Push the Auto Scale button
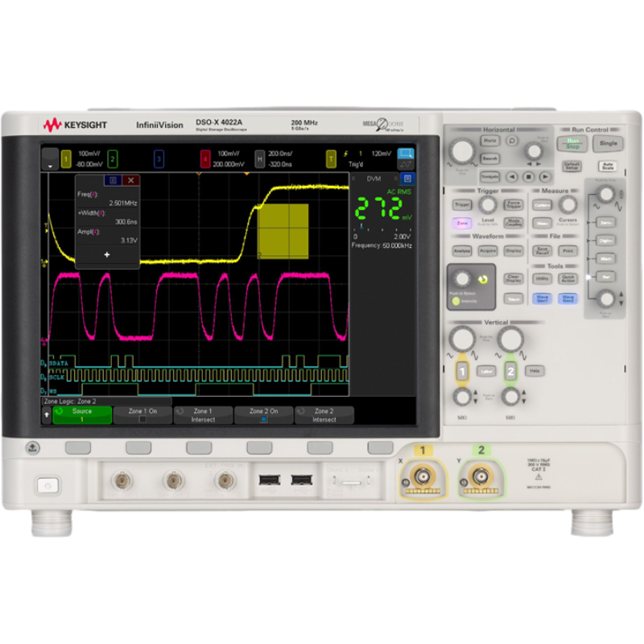644x644 pixels. click(608, 167)
